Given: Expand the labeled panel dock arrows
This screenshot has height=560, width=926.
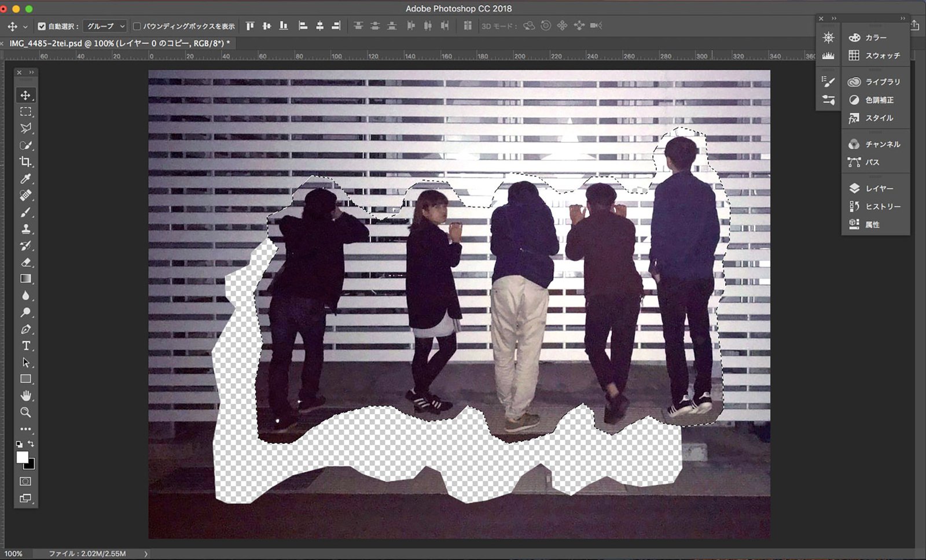Looking at the screenshot, I should point(902,19).
